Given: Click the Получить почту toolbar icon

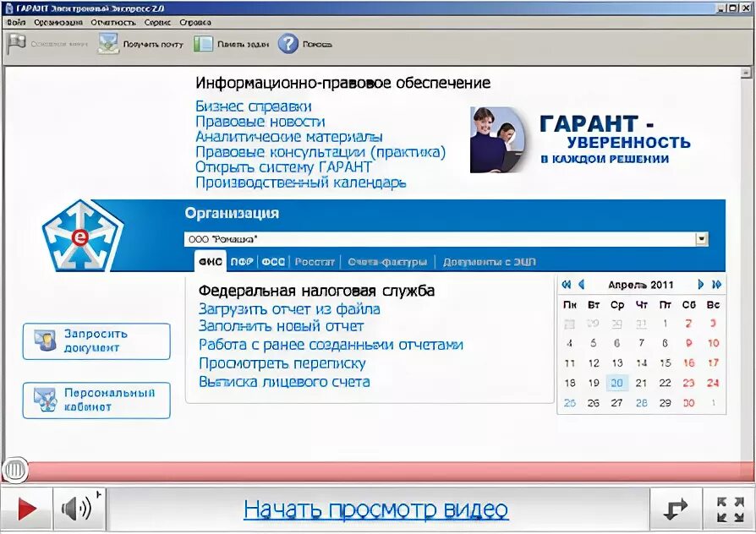Looking at the screenshot, I should (108, 43).
